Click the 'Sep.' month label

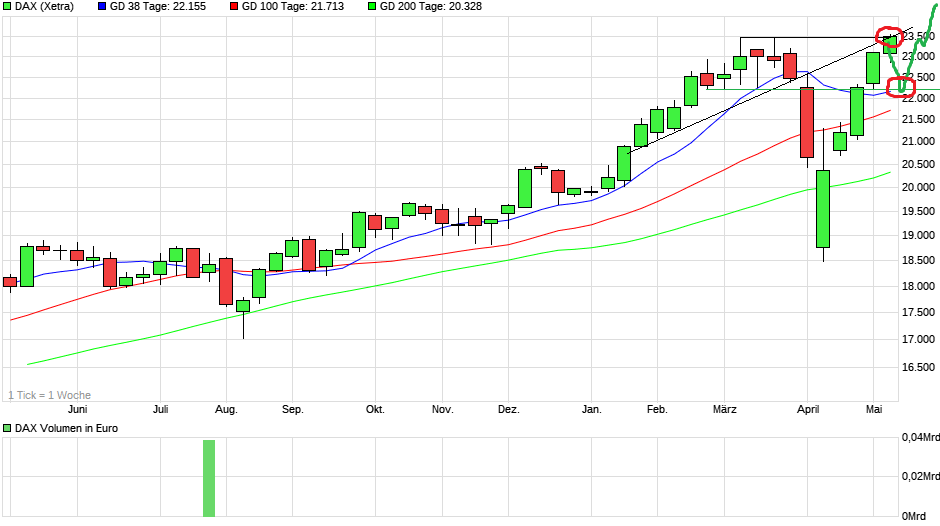(x=293, y=410)
